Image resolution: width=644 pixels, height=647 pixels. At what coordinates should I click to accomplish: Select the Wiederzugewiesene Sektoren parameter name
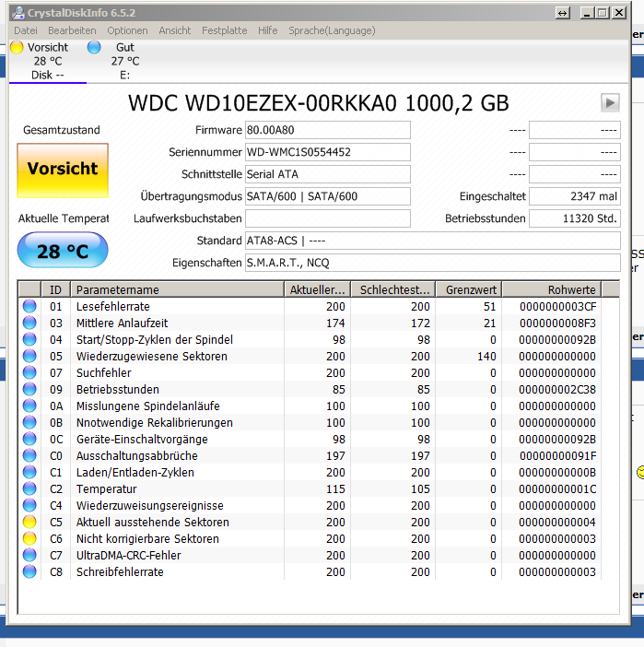coord(151,356)
